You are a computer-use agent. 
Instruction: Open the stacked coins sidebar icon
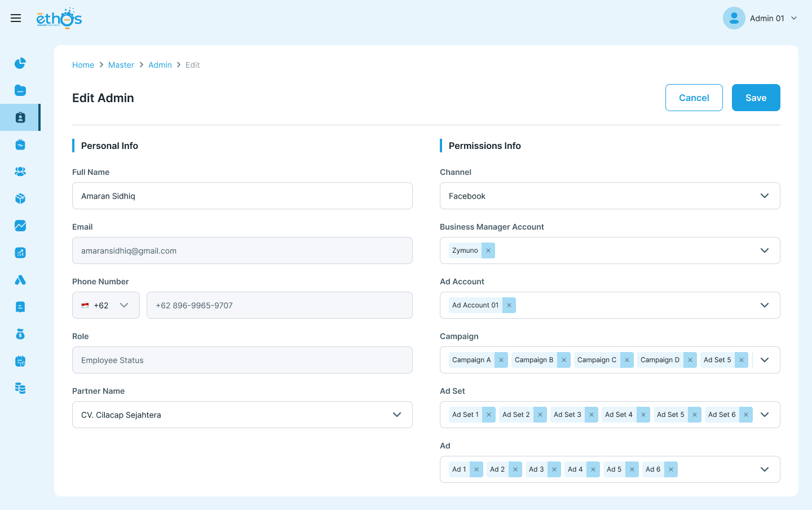[x=20, y=388]
